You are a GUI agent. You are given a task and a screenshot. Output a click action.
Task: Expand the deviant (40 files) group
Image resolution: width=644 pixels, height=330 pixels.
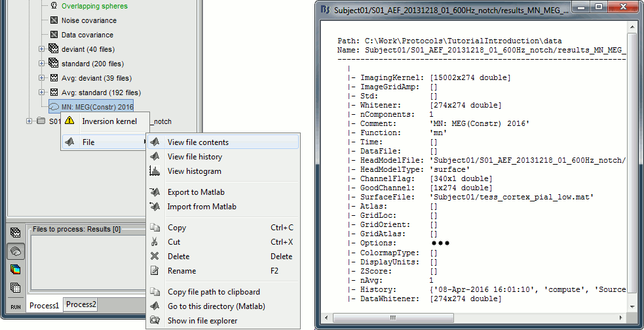pyautogui.click(x=42, y=49)
